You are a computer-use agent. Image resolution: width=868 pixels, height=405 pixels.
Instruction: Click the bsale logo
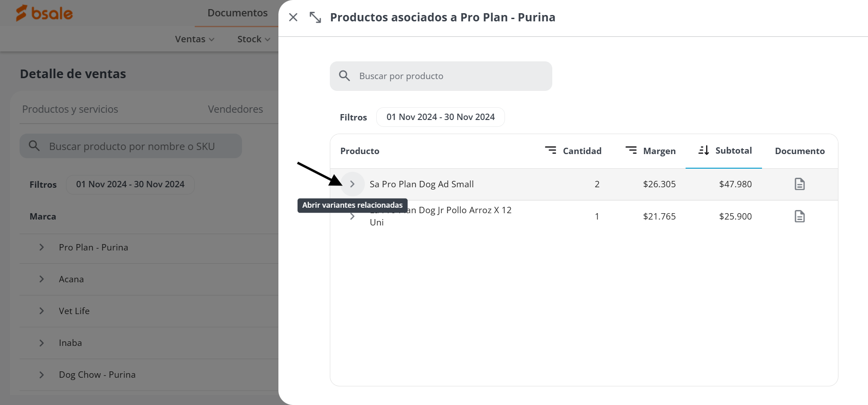[44, 13]
